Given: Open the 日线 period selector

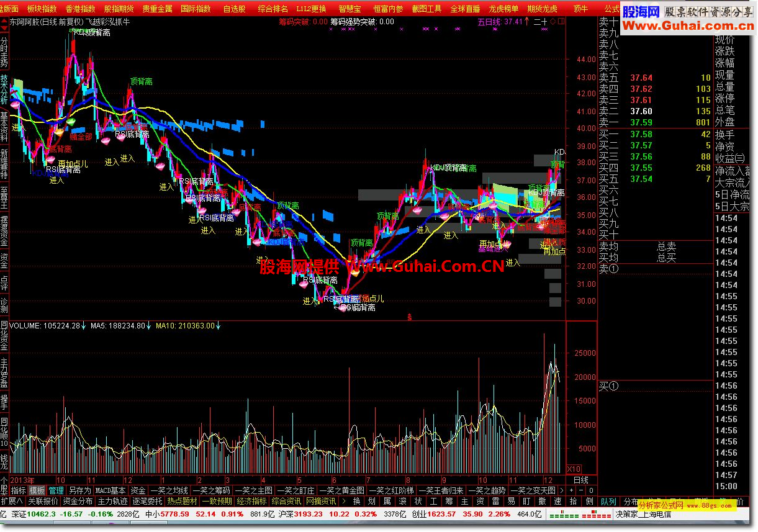Looking at the screenshot, I should click(581, 480).
